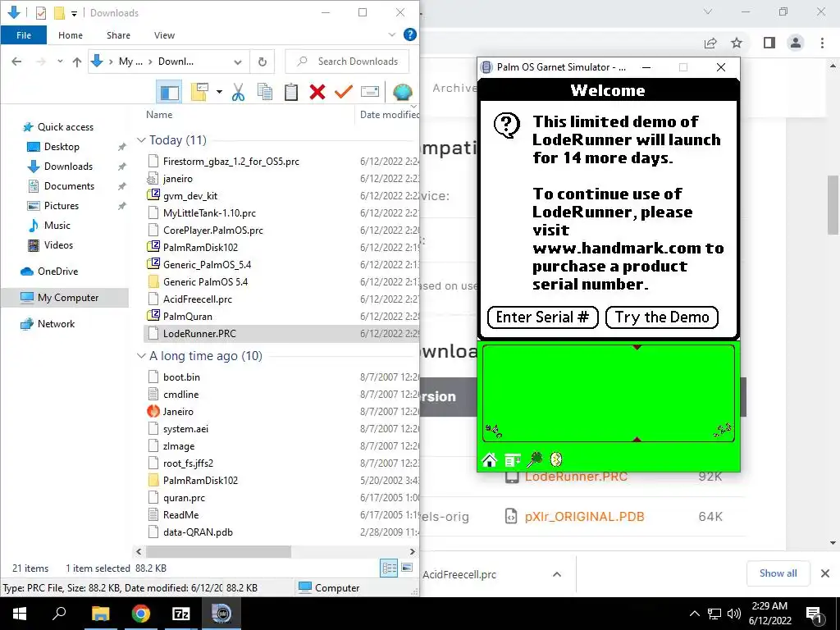
Task: Collapse the Today (11) group
Action: click(141, 140)
